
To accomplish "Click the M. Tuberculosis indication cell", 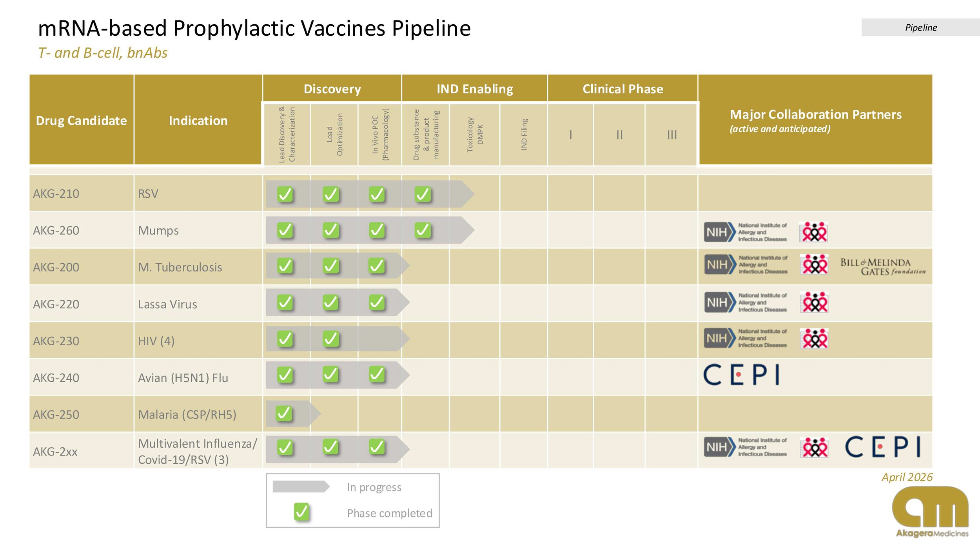I will 198,267.
